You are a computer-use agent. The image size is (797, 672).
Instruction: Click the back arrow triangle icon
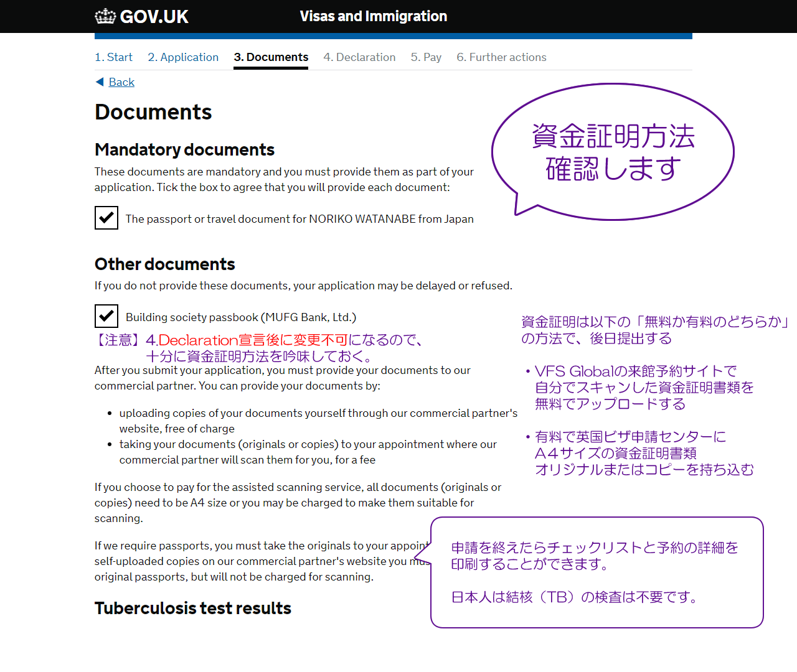coord(100,82)
